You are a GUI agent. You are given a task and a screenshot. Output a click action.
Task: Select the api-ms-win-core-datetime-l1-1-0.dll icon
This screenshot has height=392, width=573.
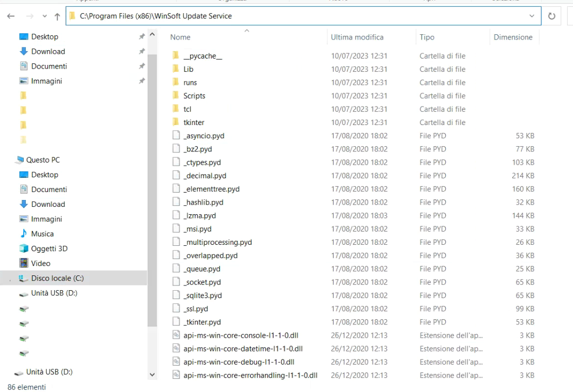coord(176,349)
